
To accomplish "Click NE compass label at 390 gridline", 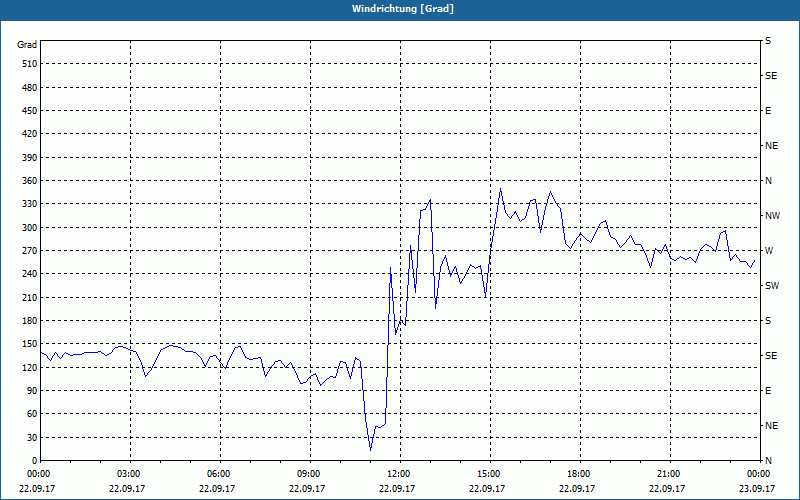I will (x=771, y=146).
